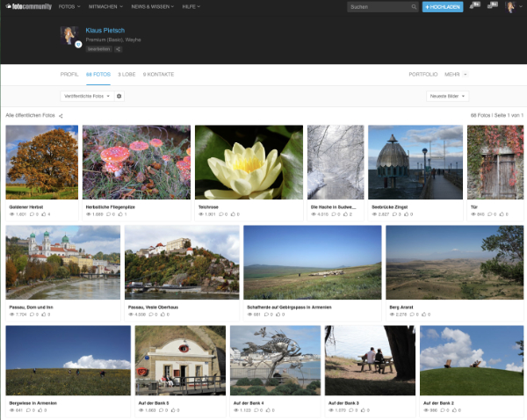Screen dimensions: 527x420
Task: Click the search magnifier icon
Action: tap(414, 7)
